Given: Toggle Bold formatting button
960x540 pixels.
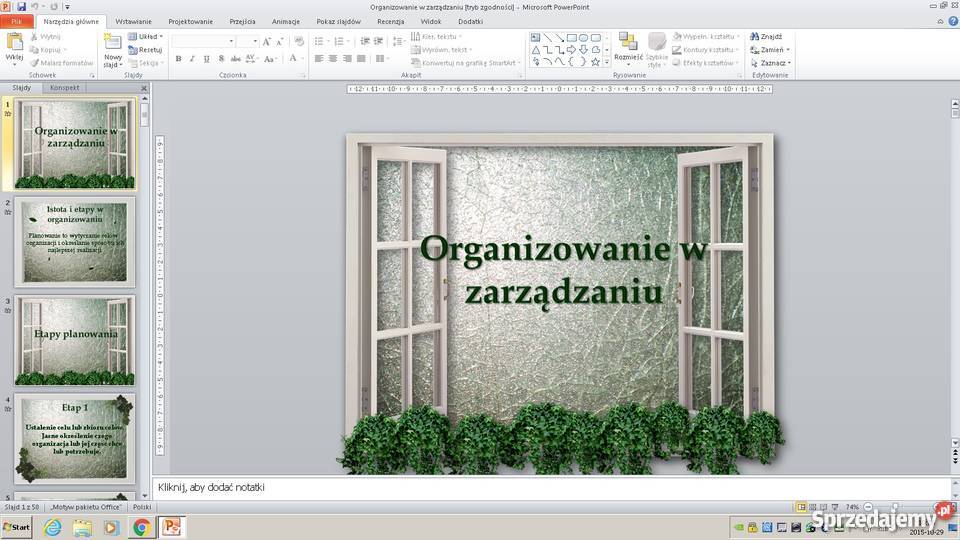Looking at the screenshot, I should 178,59.
